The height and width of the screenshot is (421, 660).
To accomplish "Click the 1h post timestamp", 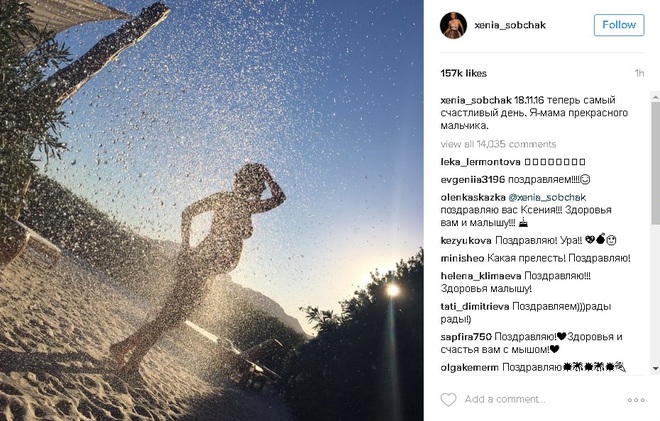I will 639,73.
